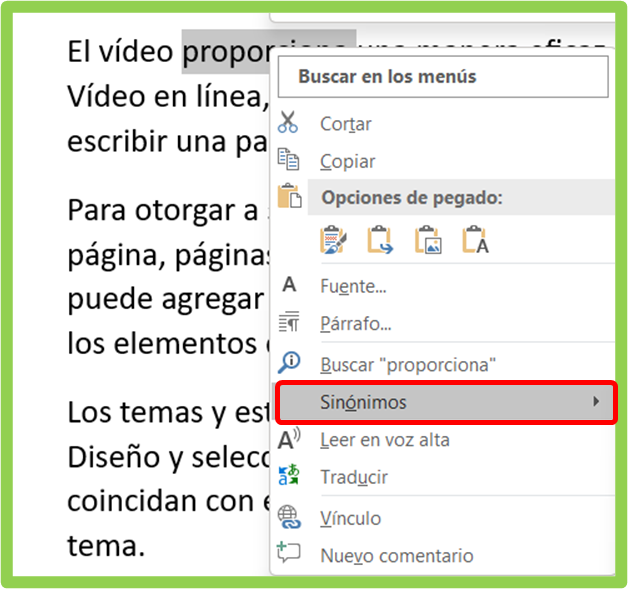
Task: Open the Sinónimos menu entry
Action: click(x=446, y=402)
